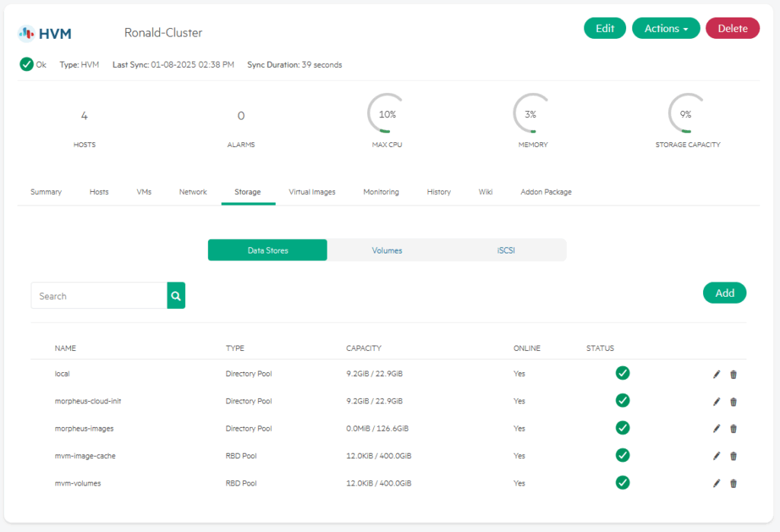Switch to the Volumes section

click(387, 250)
